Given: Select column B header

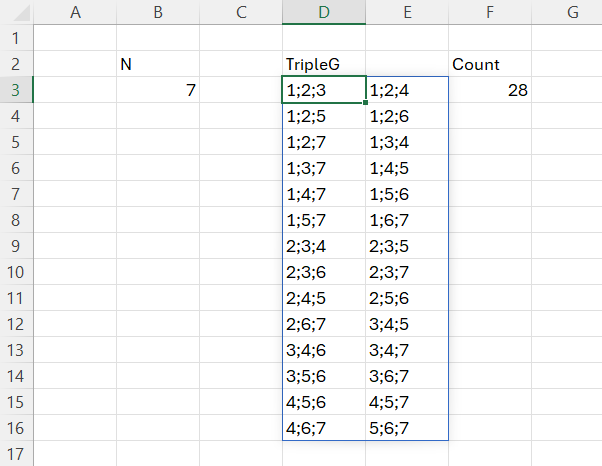Looking at the screenshot, I should (x=157, y=12).
